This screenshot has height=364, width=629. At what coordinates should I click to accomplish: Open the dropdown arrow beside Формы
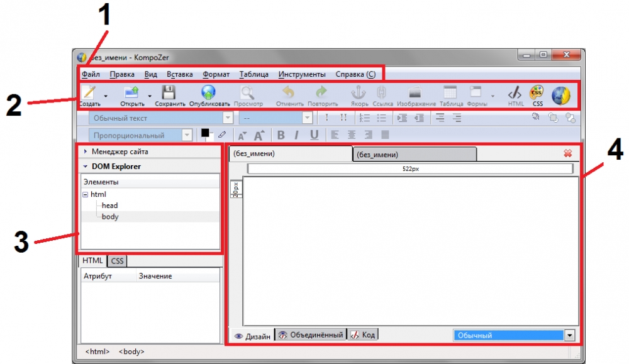493,96
